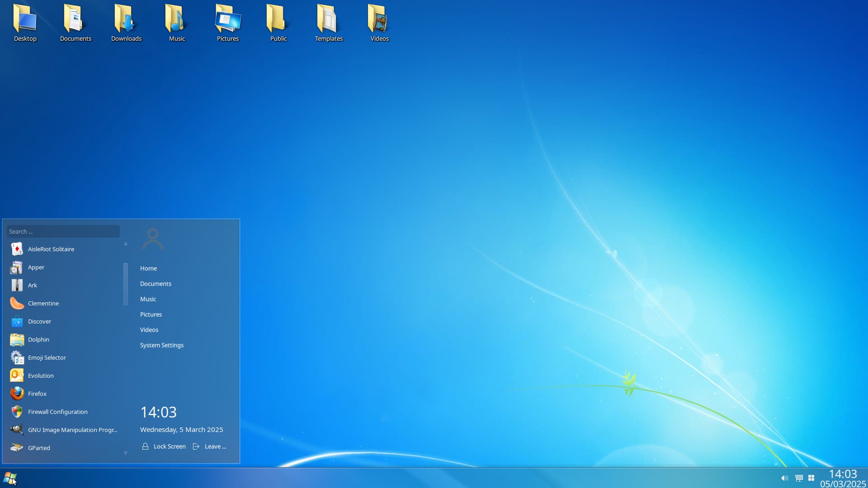Click the user avatar icon in menu
The height and width of the screenshot is (488, 868).
tap(153, 239)
